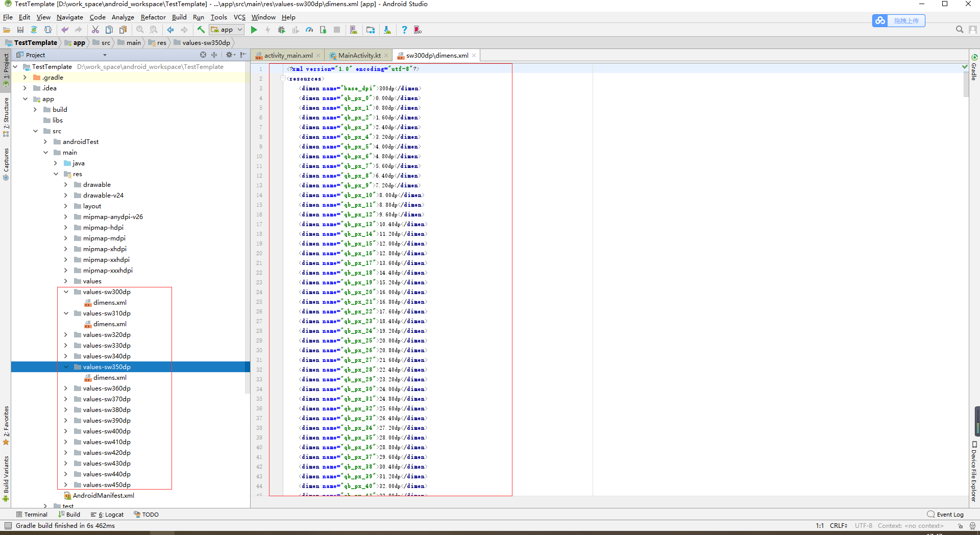This screenshot has width=980, height=535.
Task: Open the Terminal tool window
Action: tap(32, 515)
